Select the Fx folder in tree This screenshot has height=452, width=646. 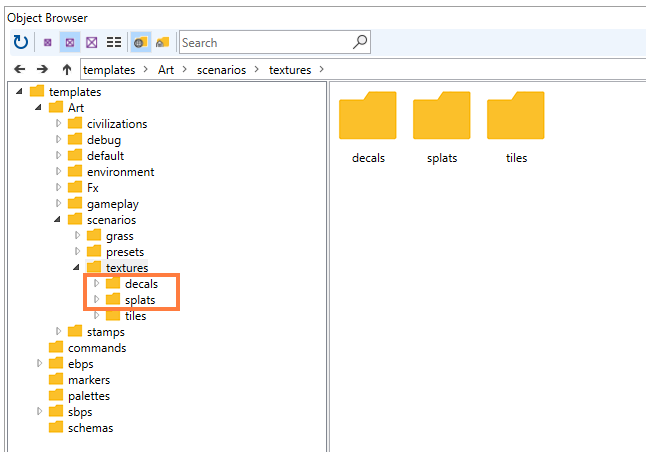click(83, 188)
